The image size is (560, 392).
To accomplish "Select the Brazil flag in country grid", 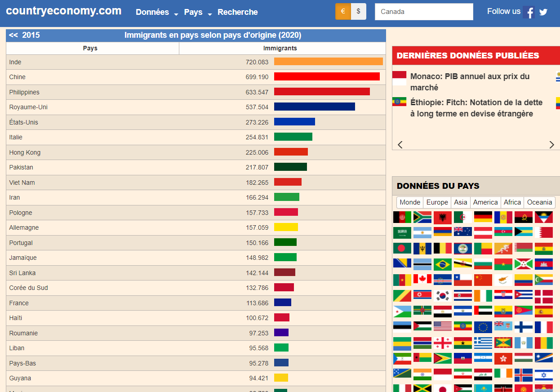I will (x=442, y=264).
